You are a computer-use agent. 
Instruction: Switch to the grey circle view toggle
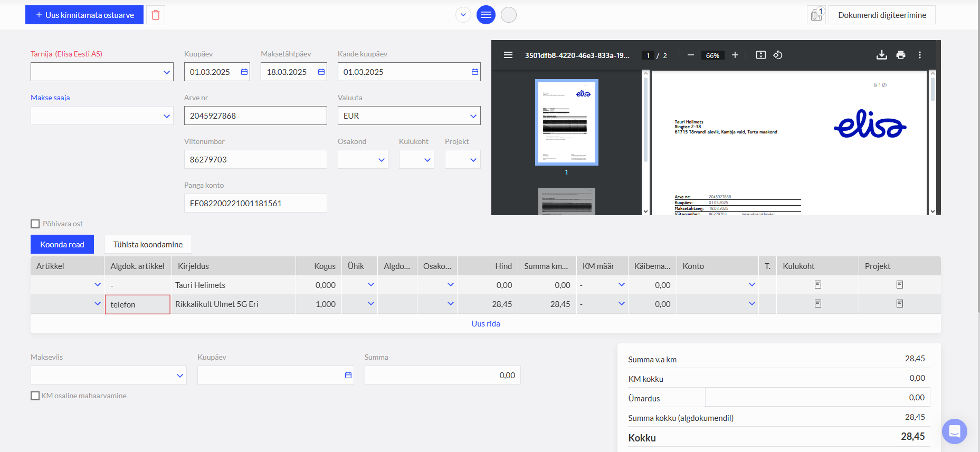tap(509, 15)
